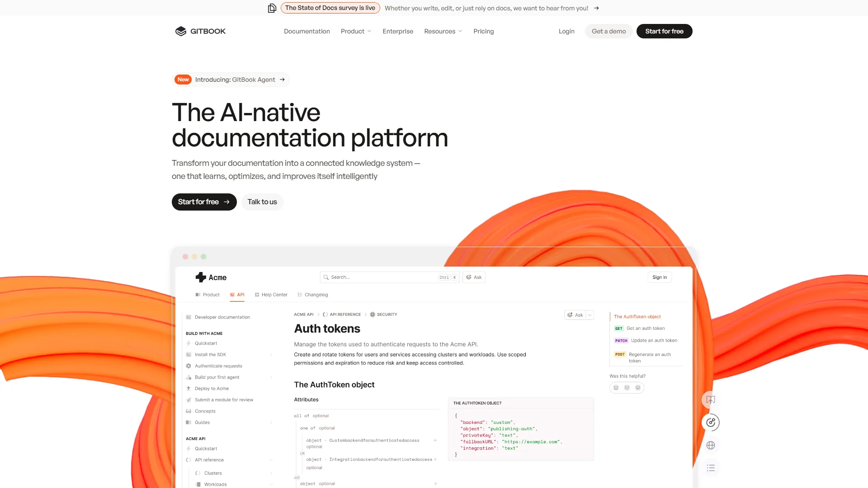Click the Sign in button in Acme

pos(660,277)
